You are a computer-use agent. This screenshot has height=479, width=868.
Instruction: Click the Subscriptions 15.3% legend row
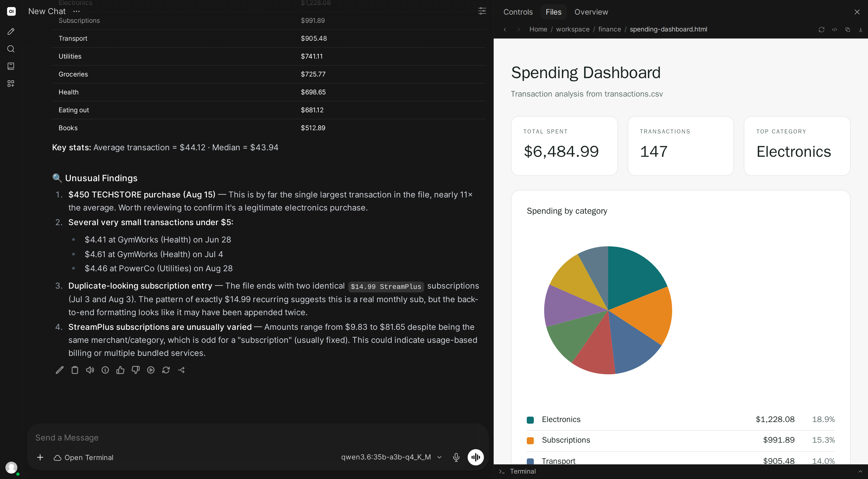tap(681, 440)
